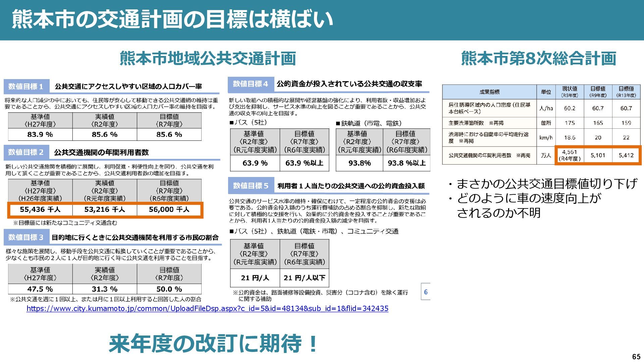Click the 成果指標 table header cell
Image resolution: width=644 pixels, height=362 pixels.
coord(489,92)
